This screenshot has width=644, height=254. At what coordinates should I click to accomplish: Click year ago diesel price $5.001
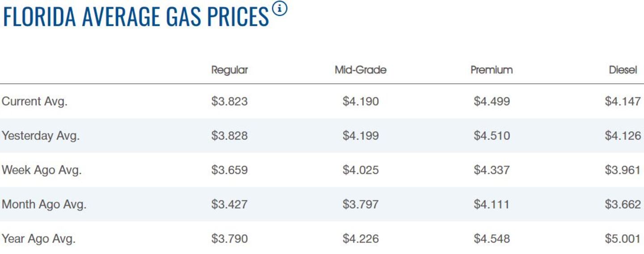[623, 239]
